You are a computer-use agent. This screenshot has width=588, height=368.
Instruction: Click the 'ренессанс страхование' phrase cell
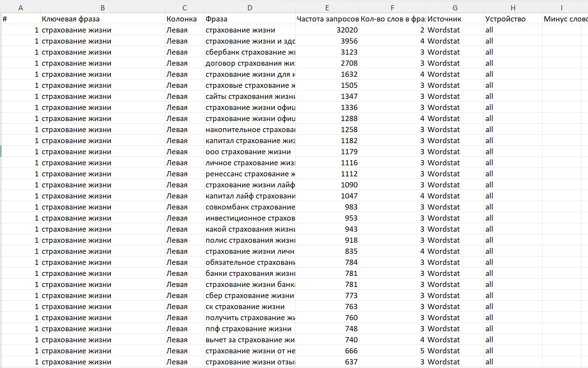pos(250,174)
